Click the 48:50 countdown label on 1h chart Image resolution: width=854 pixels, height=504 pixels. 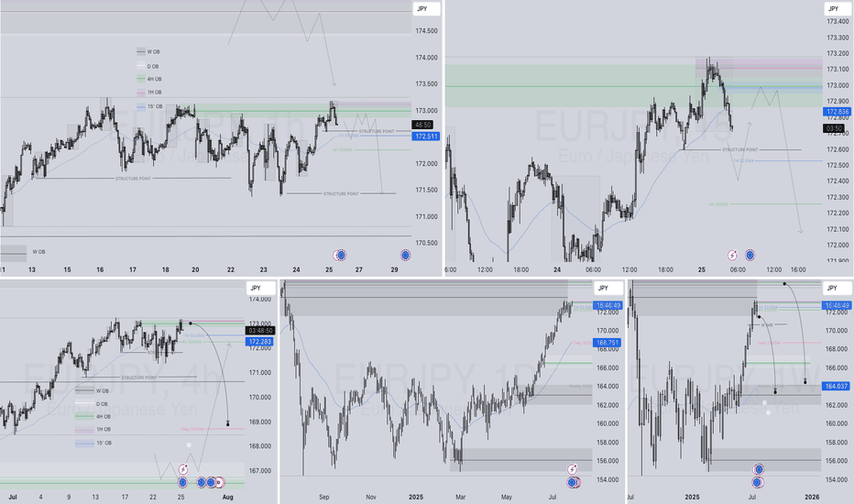(422, 126)
